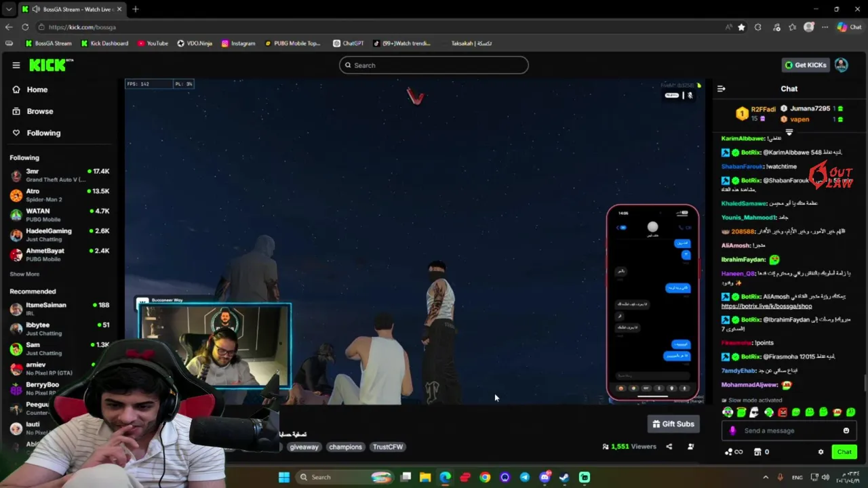
Task: Open YouTube bookmark
Action: click(153, 43)
